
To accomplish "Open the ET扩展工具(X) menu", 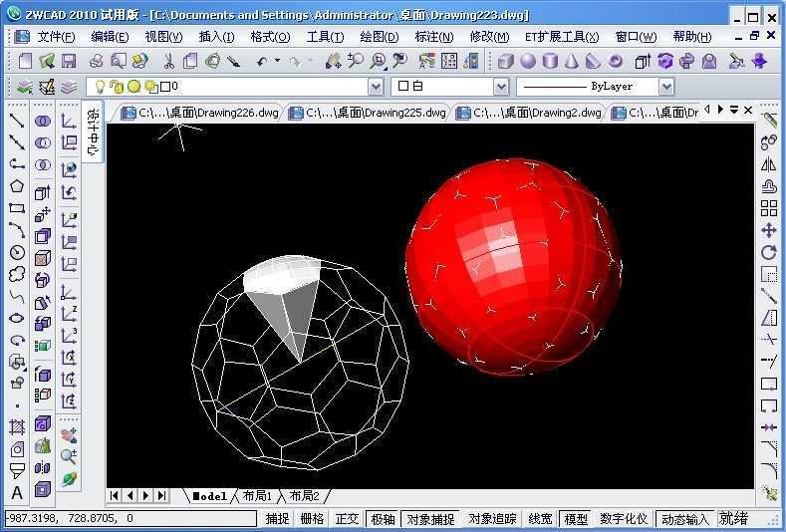I will 562,37.
